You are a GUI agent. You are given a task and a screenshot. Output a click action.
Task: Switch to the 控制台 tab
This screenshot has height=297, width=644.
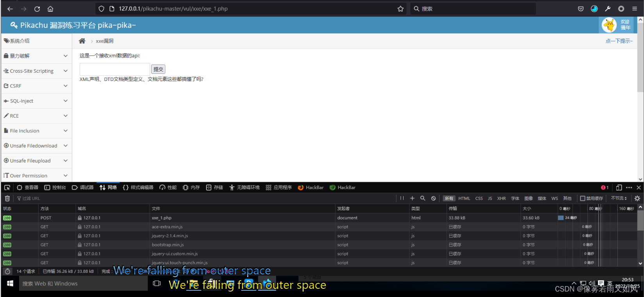click(55, 188)
